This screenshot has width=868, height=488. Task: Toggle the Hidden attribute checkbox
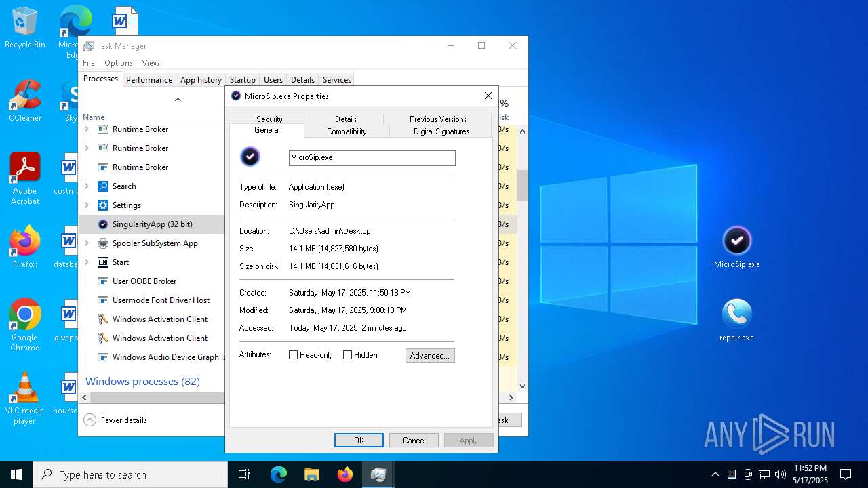[x=348, y=355]
